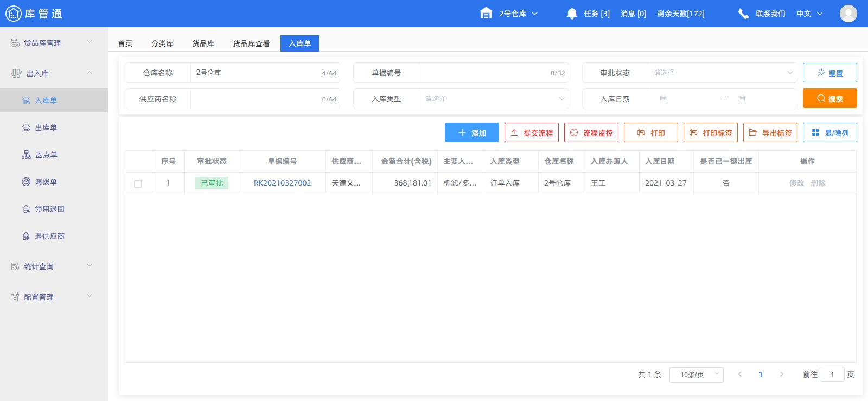Focus the 供应商名称 input field
Screen dimensions: 868x401
click(x=265, y=99)
